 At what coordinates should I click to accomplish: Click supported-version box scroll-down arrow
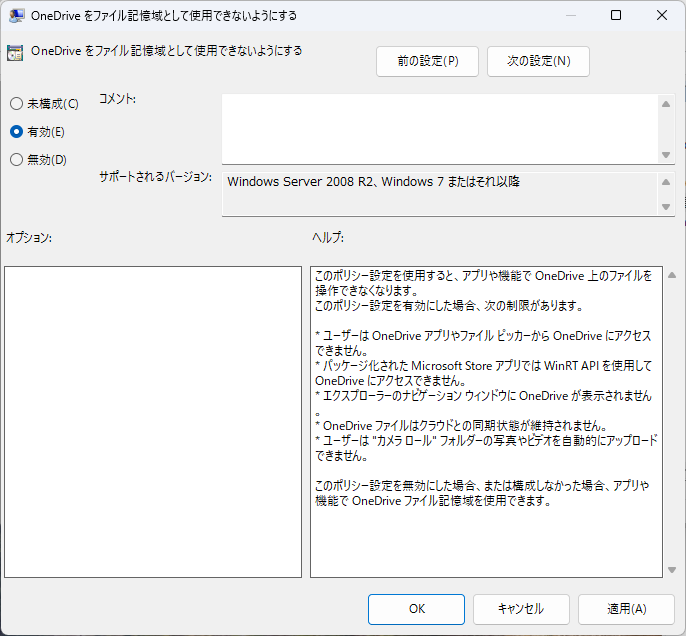pyautogui.click(x=666, y=206)
